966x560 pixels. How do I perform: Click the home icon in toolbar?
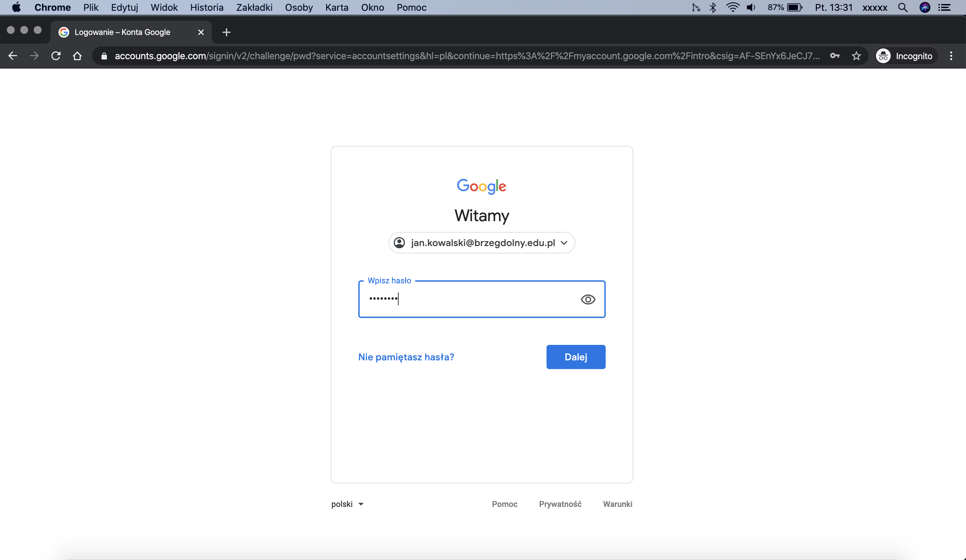[77, 56]
